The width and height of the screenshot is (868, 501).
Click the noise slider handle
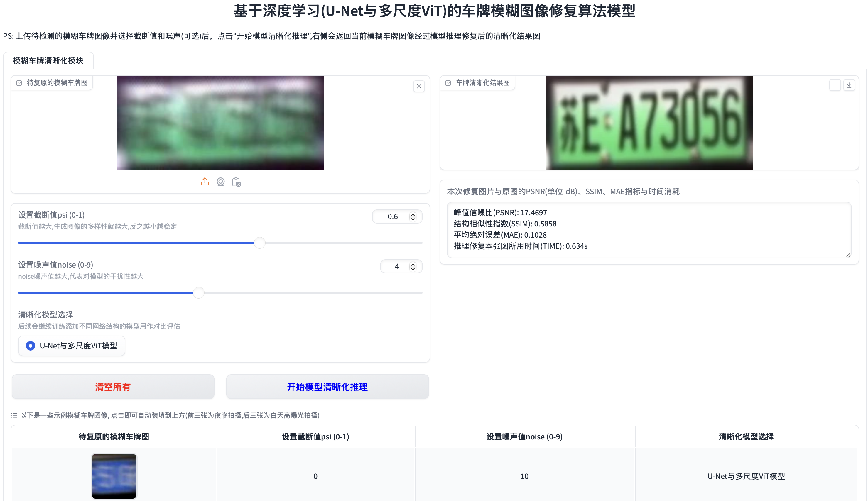198,292
